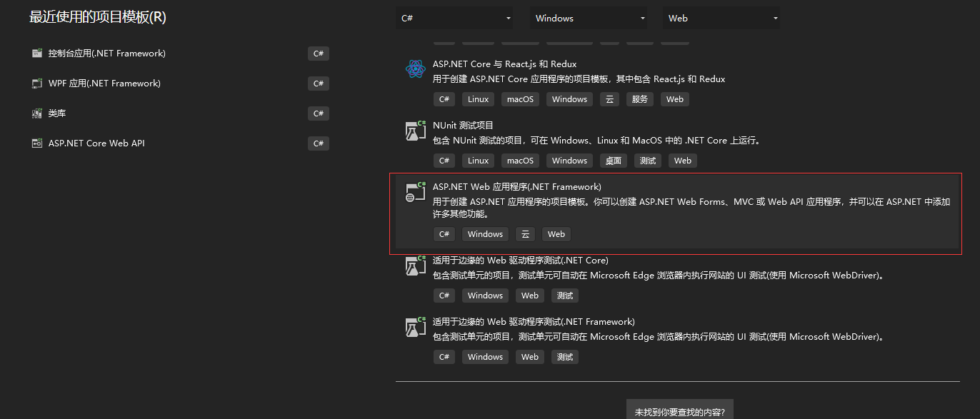Click the ASP.NET Core Web API template icon
The width and height of the screenshot is (980, 419).
(x=37, y=143)
